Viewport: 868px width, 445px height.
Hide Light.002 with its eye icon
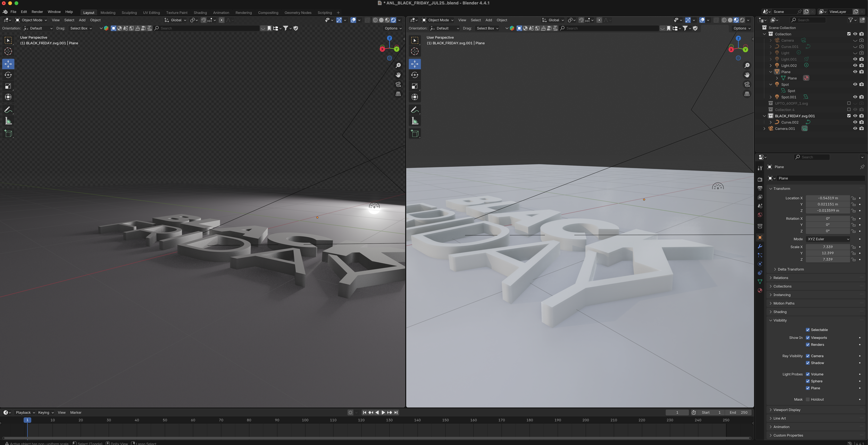coord(855,66)
